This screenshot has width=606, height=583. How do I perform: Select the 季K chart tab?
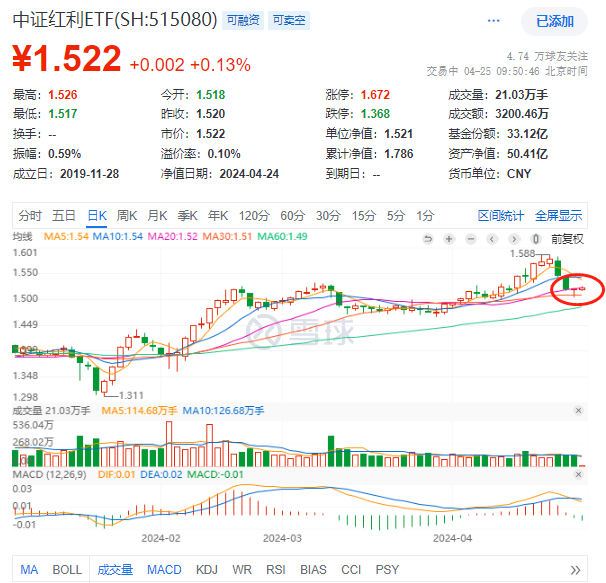tap(187, 215)
